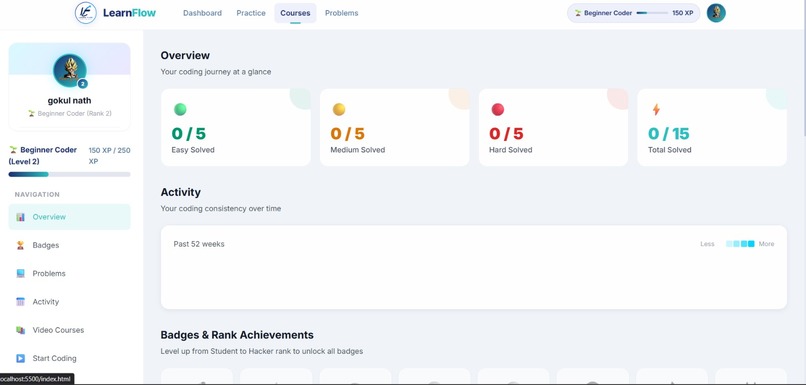This screenshot has width=806, height=385.
Task: Open Start Coding in the sidebar
Action: (69, 358)
